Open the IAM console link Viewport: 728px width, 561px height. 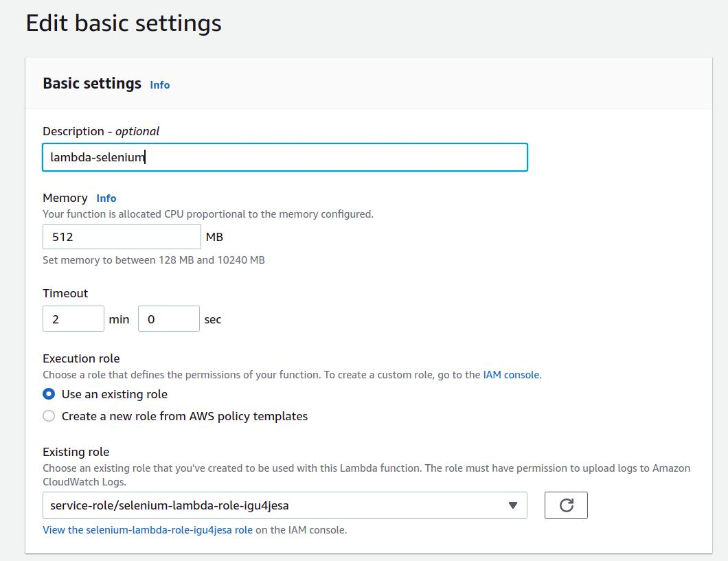point(511,375)
